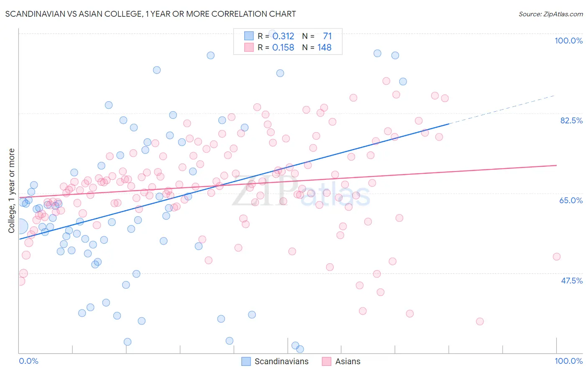This screenshot has width=588, height=373.
Task: Click the far-right pink point near 100% x
Action: (556, 257)
